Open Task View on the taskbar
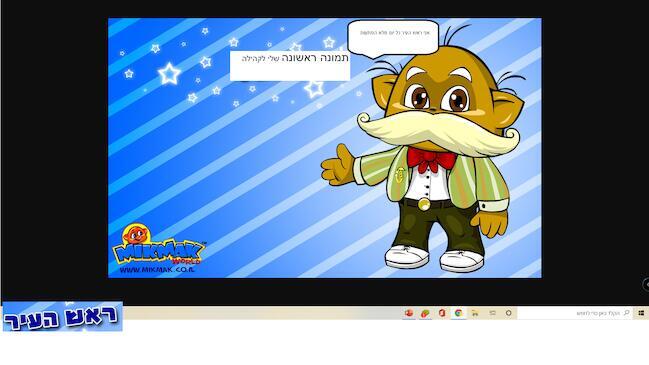This screenshot has width=649, height=365. [x=492, y=313]
